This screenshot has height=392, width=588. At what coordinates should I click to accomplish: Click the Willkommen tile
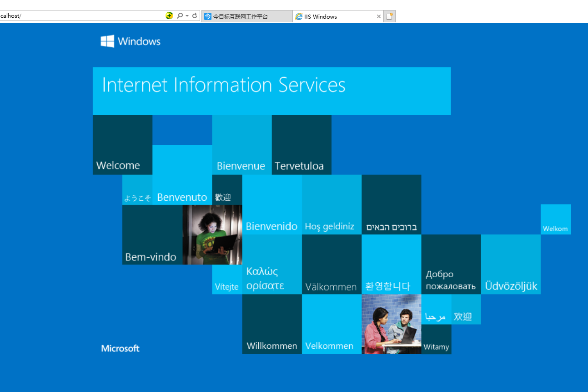click(272, 324)
